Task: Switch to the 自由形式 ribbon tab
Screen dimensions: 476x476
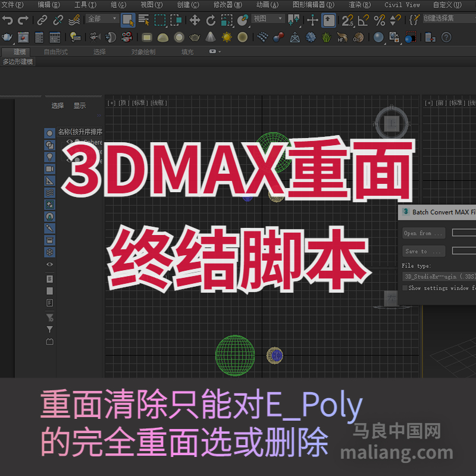Action: click(x=55, y=52)
